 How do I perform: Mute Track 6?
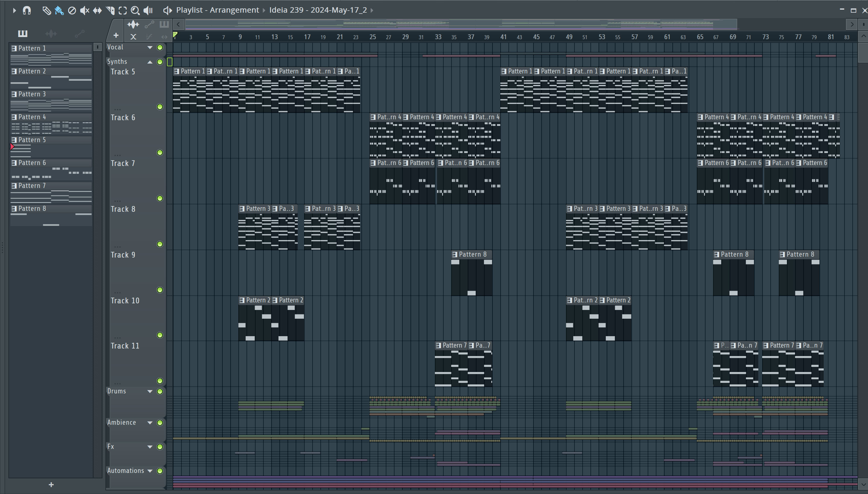pos(160,153)
